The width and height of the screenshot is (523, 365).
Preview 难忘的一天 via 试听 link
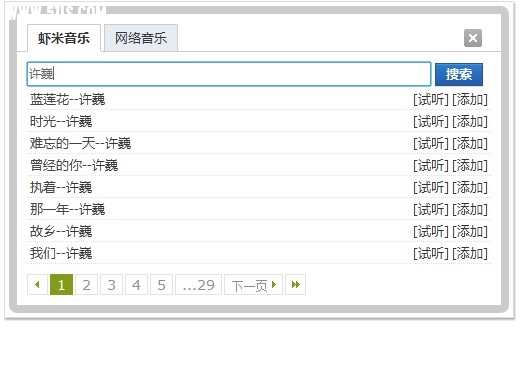[x=431, y=143]
